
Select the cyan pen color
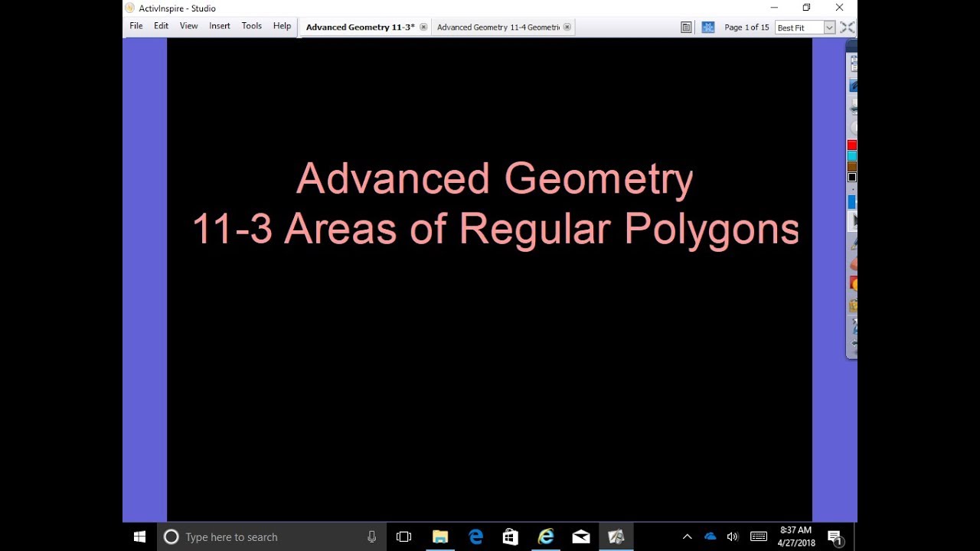852,156
